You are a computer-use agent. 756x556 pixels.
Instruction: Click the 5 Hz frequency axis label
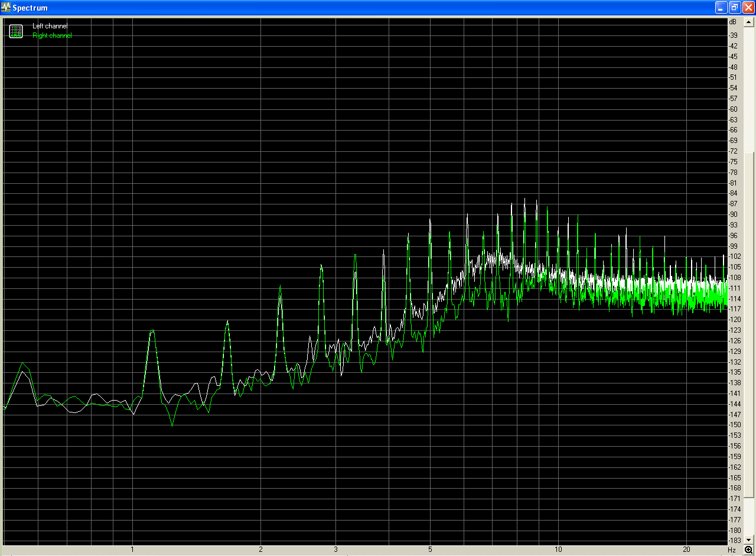430,550
